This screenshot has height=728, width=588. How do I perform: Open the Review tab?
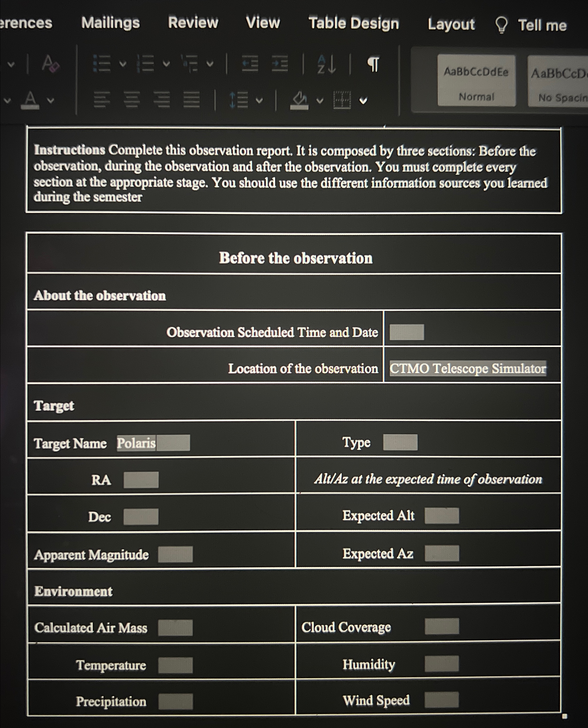pyautogui.click(x=193, y=23)
